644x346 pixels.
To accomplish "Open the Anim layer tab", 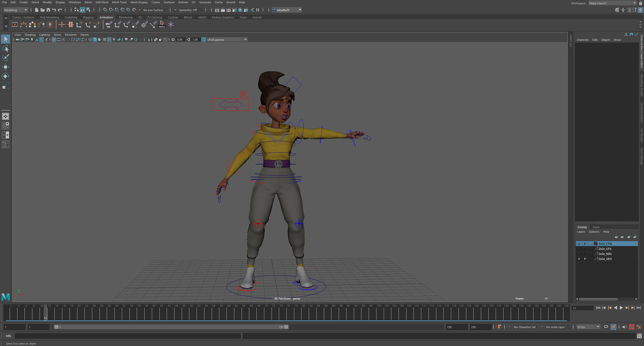I will (x=596, y=227).
